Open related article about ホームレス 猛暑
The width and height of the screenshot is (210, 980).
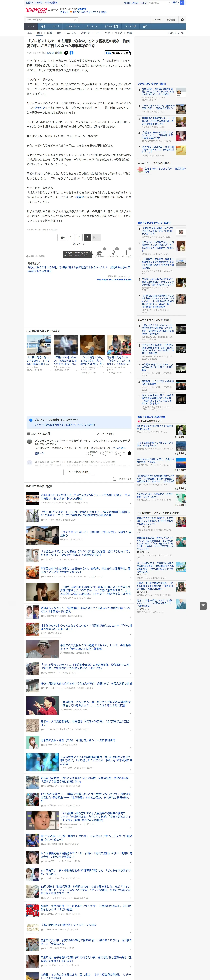[79, 269]
